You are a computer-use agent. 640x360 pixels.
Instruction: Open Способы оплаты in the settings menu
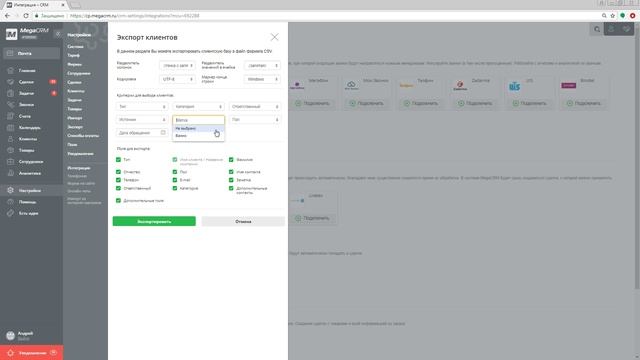coord(83,136)
